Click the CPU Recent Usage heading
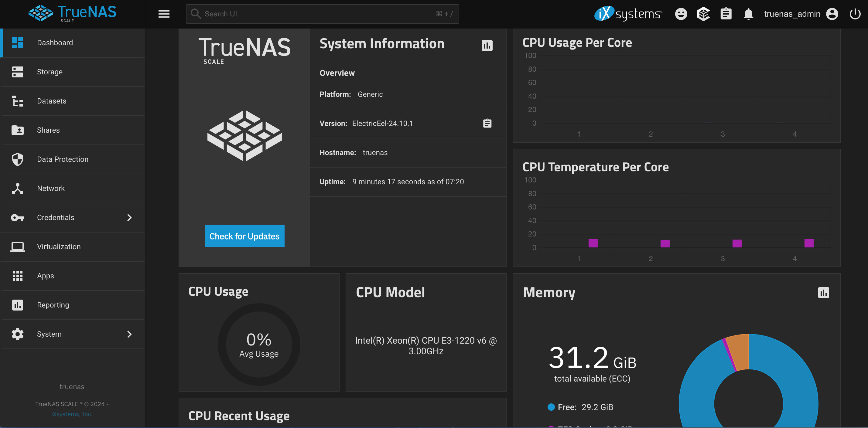The height and width of the screenshot is (428, 868). 239,416
